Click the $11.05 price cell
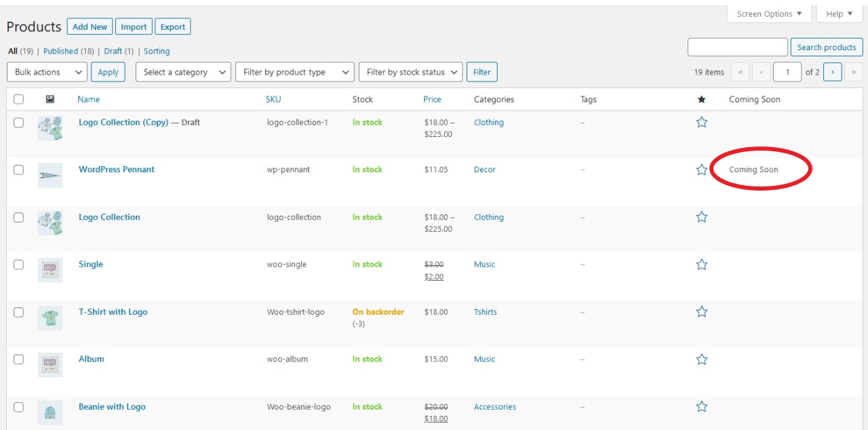 coord(436,170)
